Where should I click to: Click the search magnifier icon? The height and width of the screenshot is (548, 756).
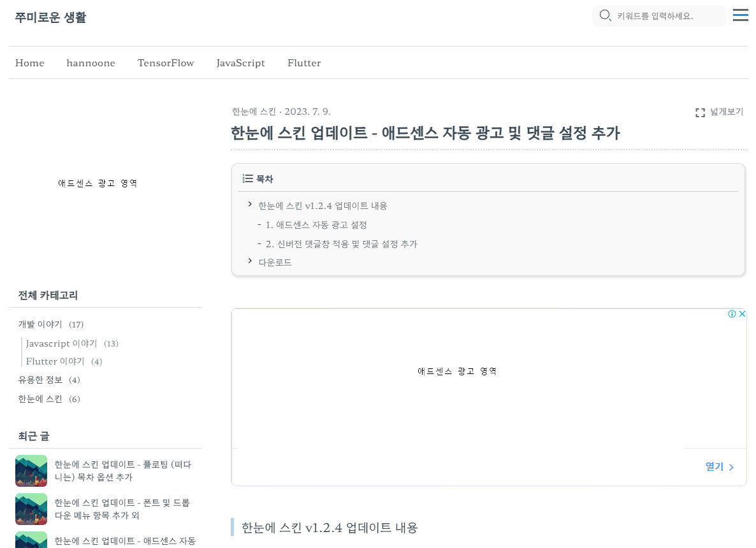coord(605,15)
